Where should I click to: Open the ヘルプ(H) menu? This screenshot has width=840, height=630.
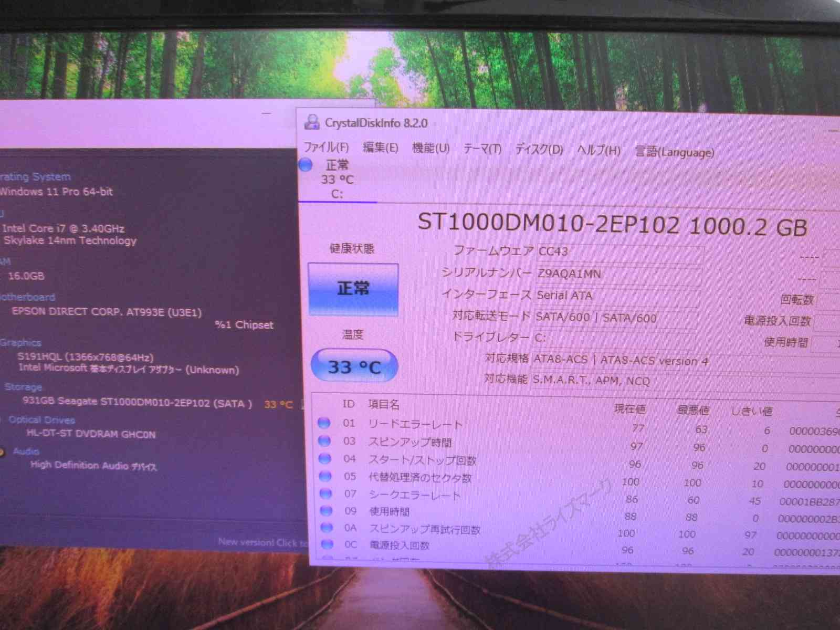598,151
